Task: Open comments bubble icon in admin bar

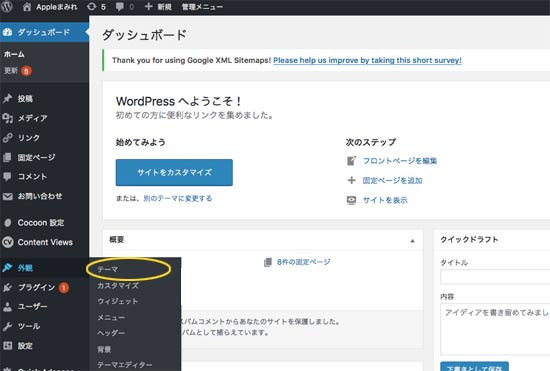Action: point(120,7)
